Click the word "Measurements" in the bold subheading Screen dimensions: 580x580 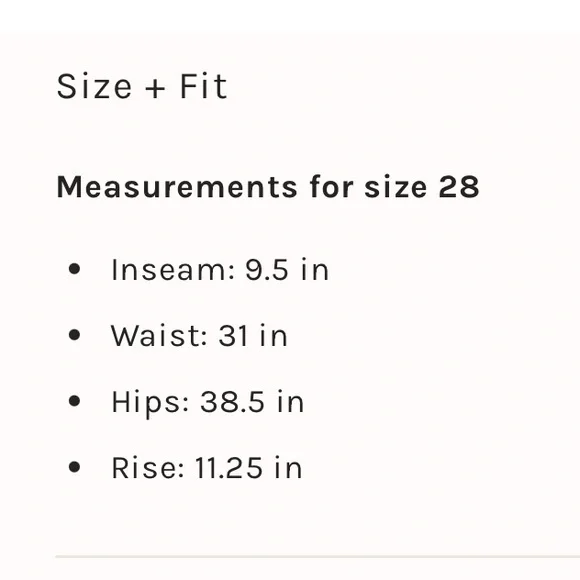click(177, 187)
